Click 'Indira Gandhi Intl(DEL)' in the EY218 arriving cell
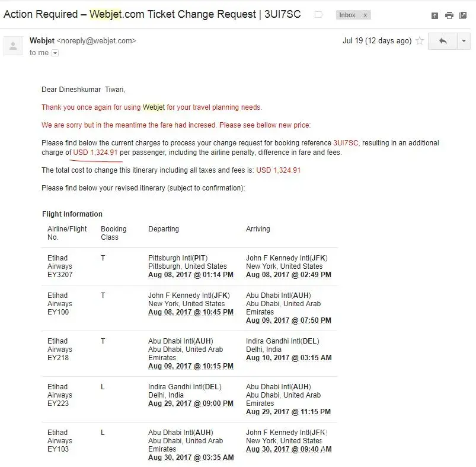This screenshot has height=467, width=476. (x=283, y=341)
